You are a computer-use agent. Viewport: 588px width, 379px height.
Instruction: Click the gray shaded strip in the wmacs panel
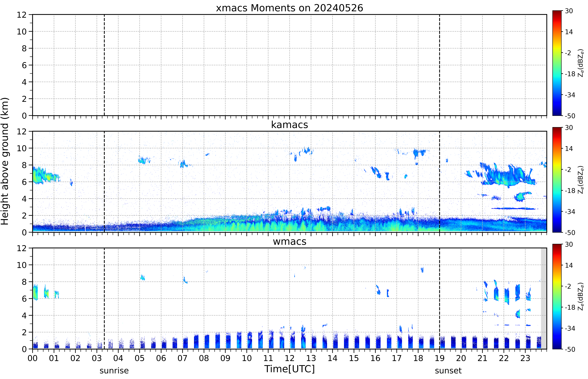tap(544, 299)
